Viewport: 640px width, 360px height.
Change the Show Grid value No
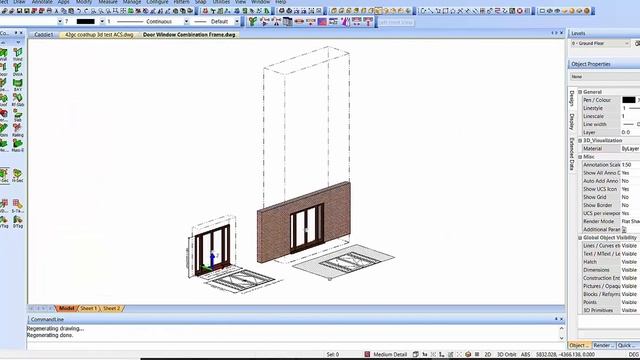[x=630, y=197]
